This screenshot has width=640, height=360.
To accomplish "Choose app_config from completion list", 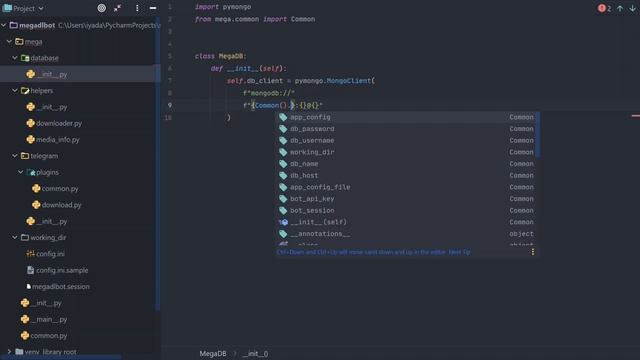I will [406, 117].
